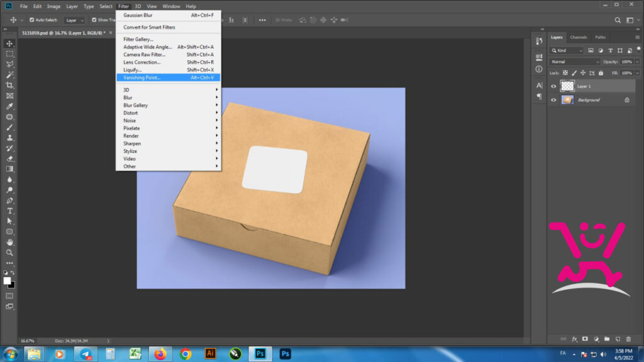Click the Search icon in options bar
This screenshot has height=362, width=644.
[x=618, y=19]
